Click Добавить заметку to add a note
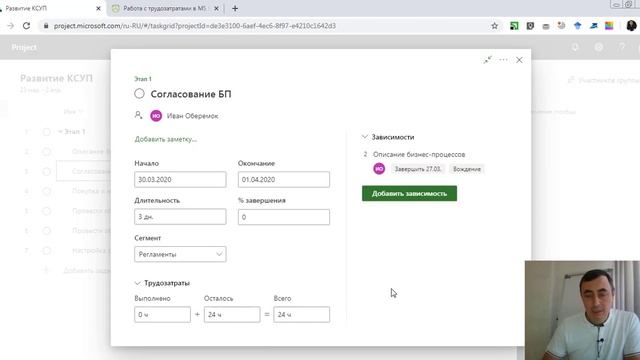Image resolution: width=640 pixels, height=360 pixels. 166,139
